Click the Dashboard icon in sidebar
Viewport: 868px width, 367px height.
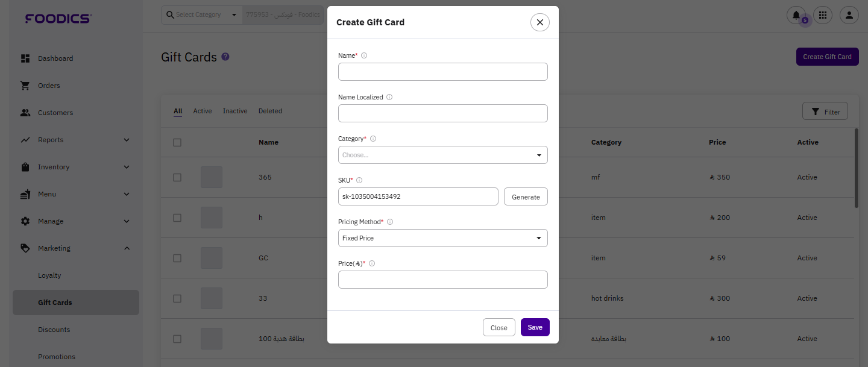point(25,58)
